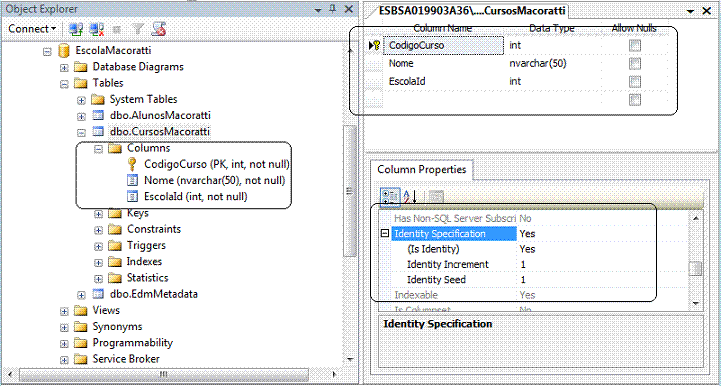Select the Column Properties tab
Screen dimensions: 721x386
pos(422,169)
